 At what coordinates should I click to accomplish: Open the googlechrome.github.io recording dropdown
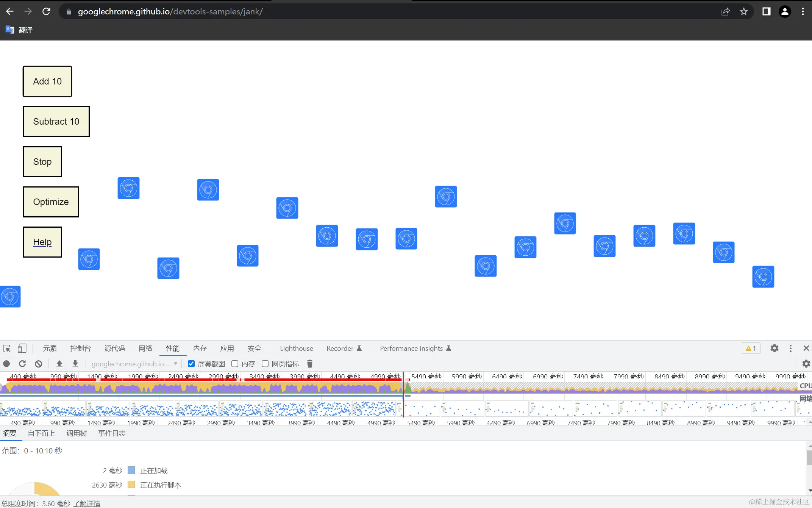tap(134, 364)
